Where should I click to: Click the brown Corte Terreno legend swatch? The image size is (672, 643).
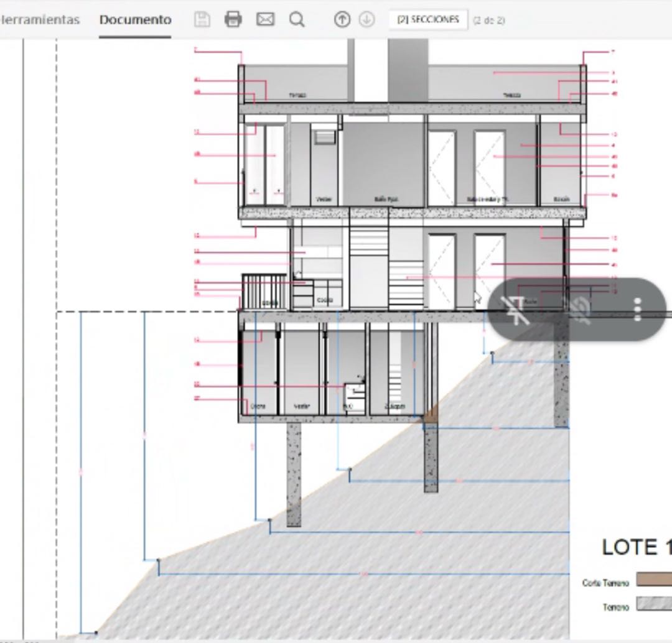[653, 580]
